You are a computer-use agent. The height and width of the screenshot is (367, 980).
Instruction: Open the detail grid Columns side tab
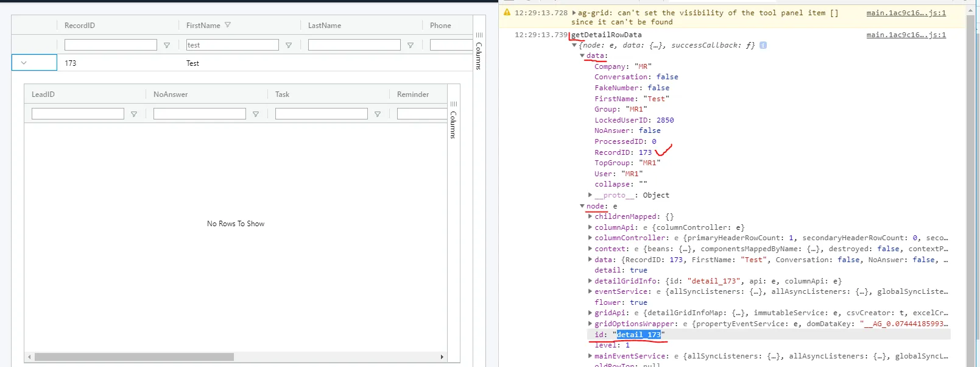[453, 120]
